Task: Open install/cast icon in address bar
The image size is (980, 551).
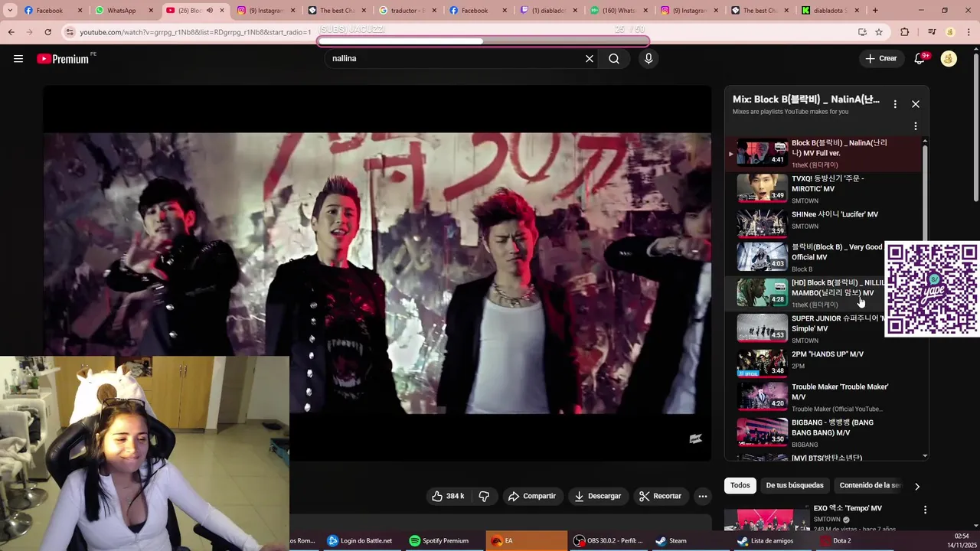Action: 862,32
